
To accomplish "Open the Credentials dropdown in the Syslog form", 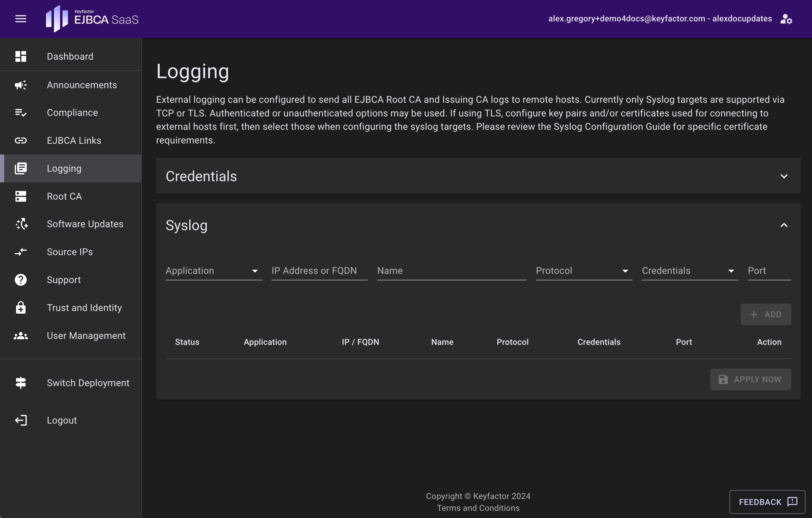I will 689,271.
